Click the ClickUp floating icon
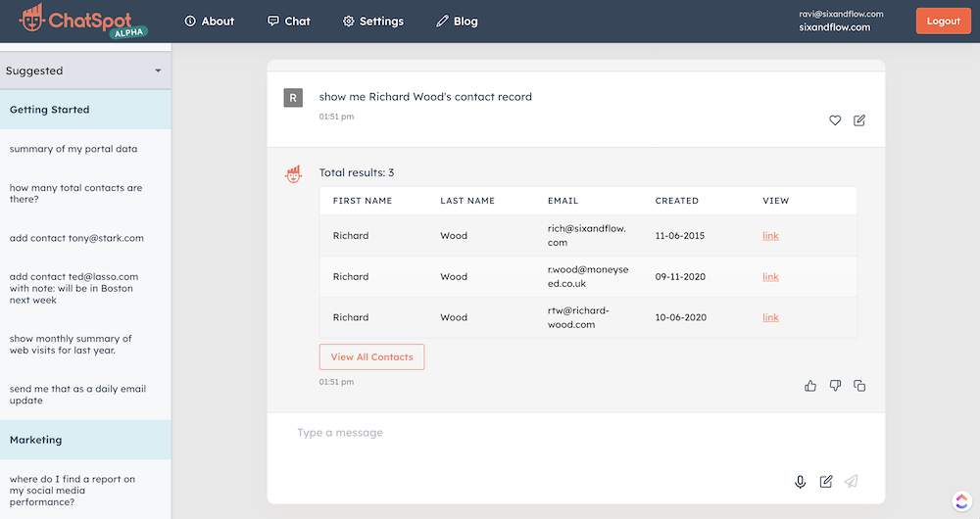This screenshot has width=980, height=519. (962, 500)
